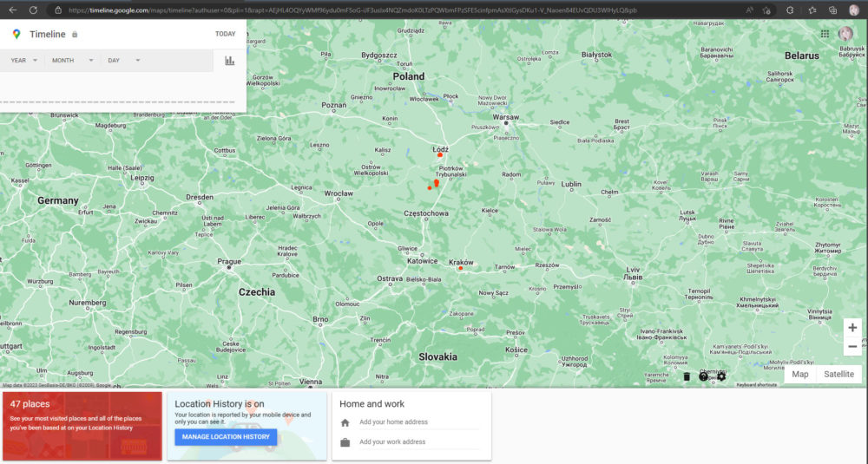Click work briefcase icon
The height and width of the screenshot is (464, 868).
pyautogui.click(x=345, y=442)
